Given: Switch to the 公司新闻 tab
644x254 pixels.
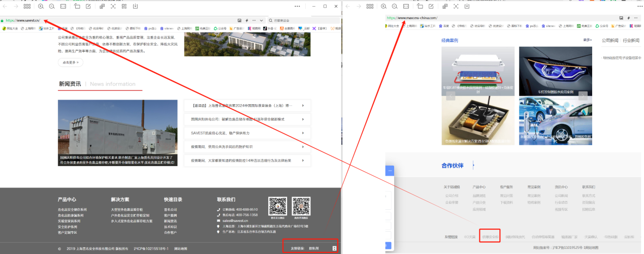Looking at the screenshot, I should [610, 40].
